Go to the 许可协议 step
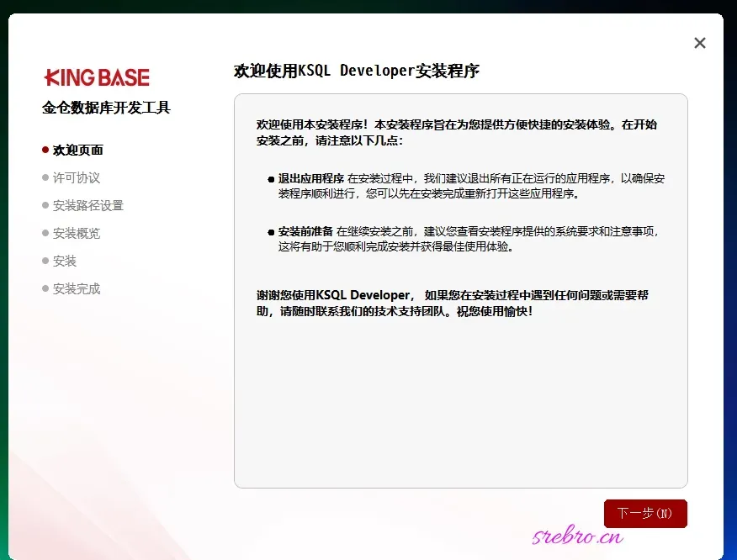Viewport: 737px width, 560px height. tap(77, 177)
